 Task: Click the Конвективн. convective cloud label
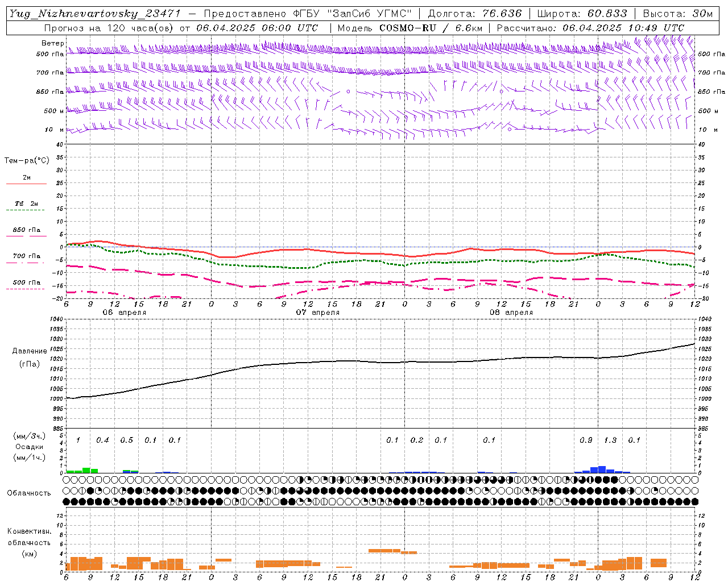click(x=29, y=531)
